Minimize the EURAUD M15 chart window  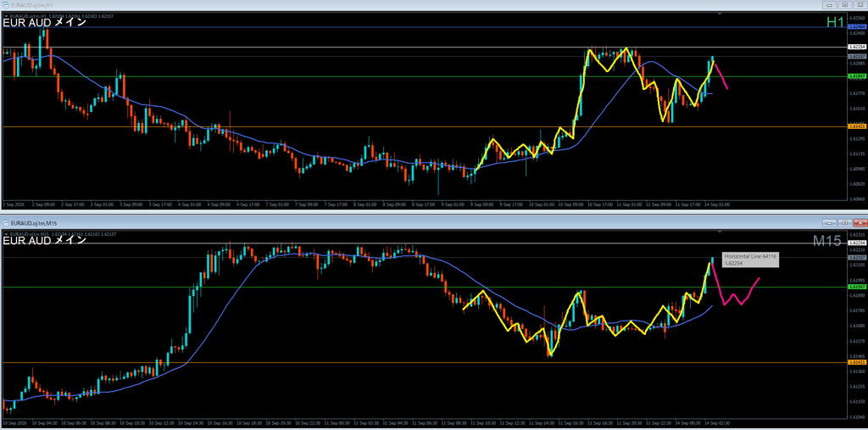click(x=830, y=223)
